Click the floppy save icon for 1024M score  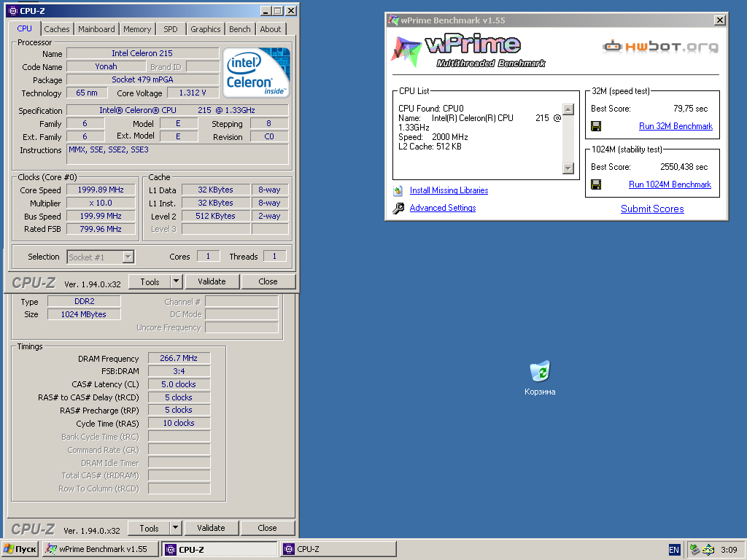point(596,184)
